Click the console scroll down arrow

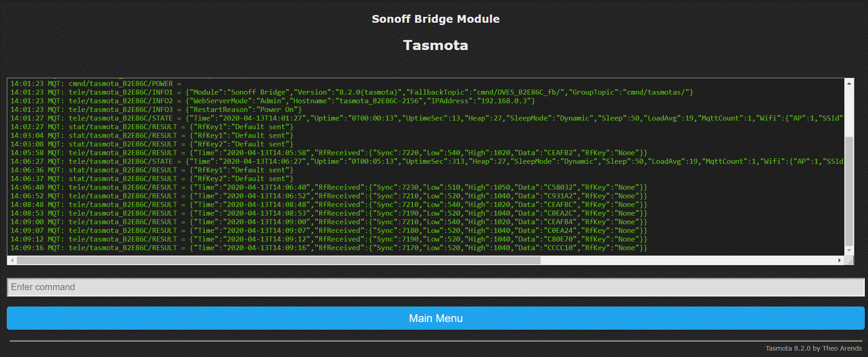click(x=849, y=251)
